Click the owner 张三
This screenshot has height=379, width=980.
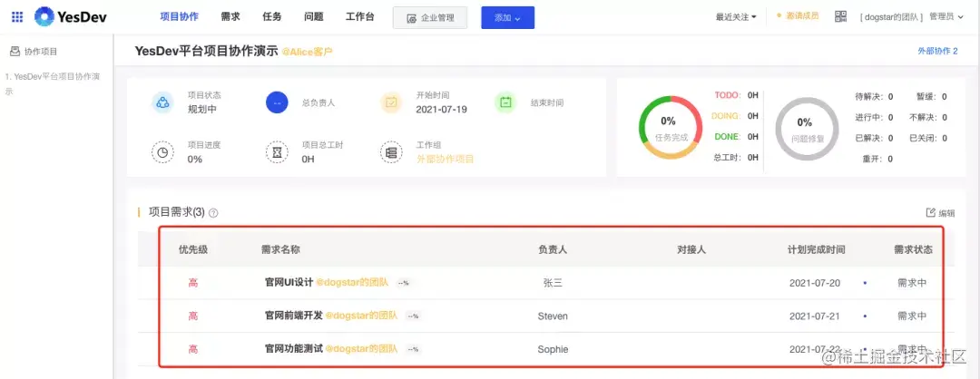(553, 283)
